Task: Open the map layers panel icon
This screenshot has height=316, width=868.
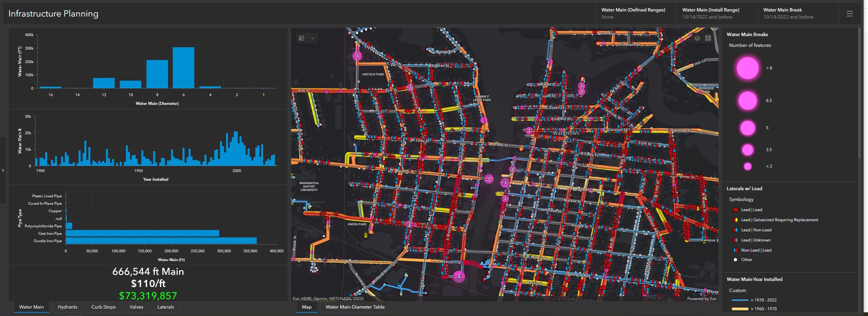Action: coord(697,38)
